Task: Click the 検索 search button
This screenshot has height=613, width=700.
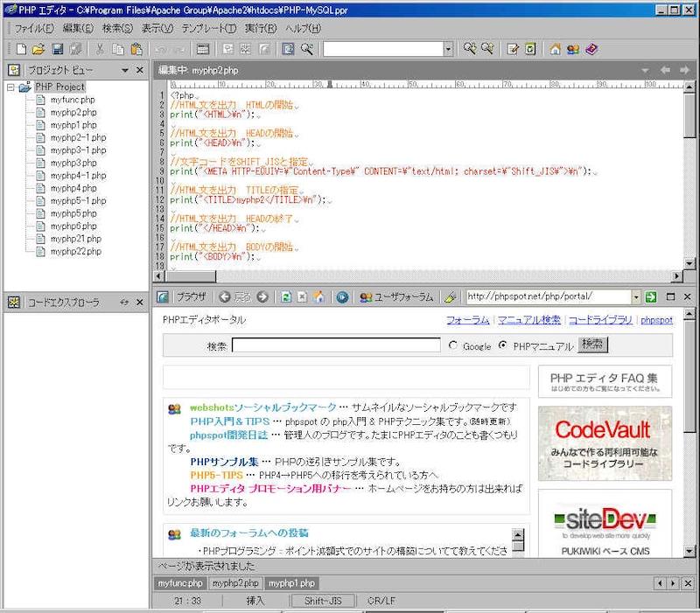Action: (592, 345)
